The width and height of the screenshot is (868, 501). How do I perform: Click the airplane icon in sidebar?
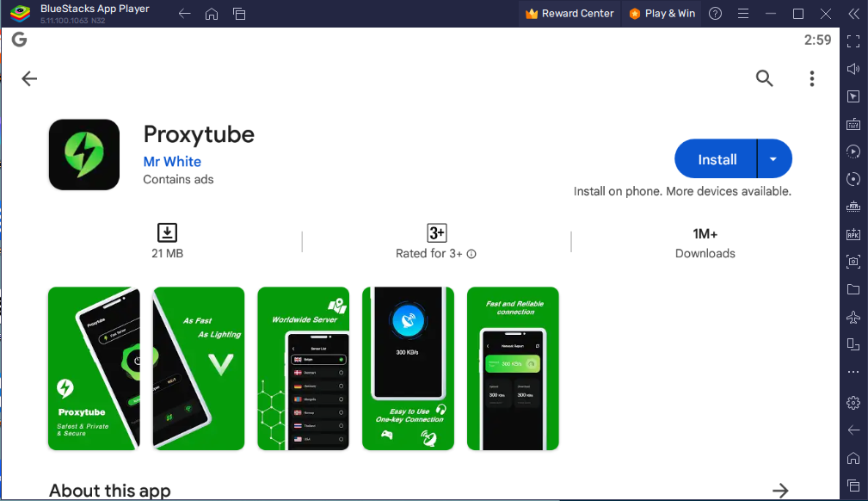(x=853, y=317)
